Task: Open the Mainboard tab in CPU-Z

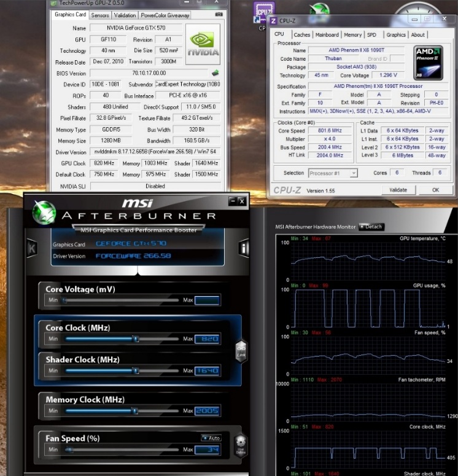Action: (x=327, y=35)
